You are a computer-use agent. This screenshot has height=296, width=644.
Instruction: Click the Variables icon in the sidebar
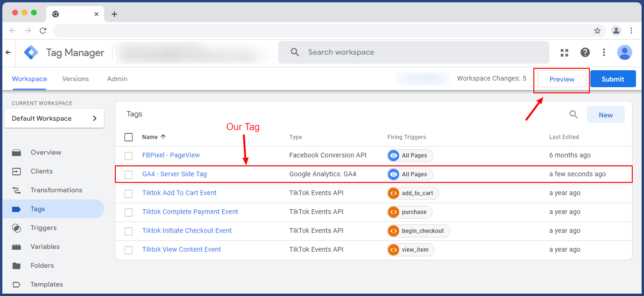click(x=16, y=247)
